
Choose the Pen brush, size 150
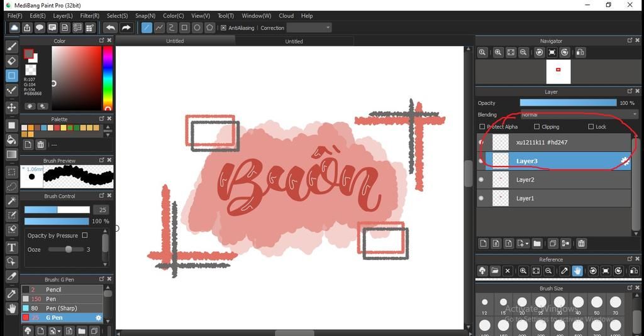[x=62, y=299]
